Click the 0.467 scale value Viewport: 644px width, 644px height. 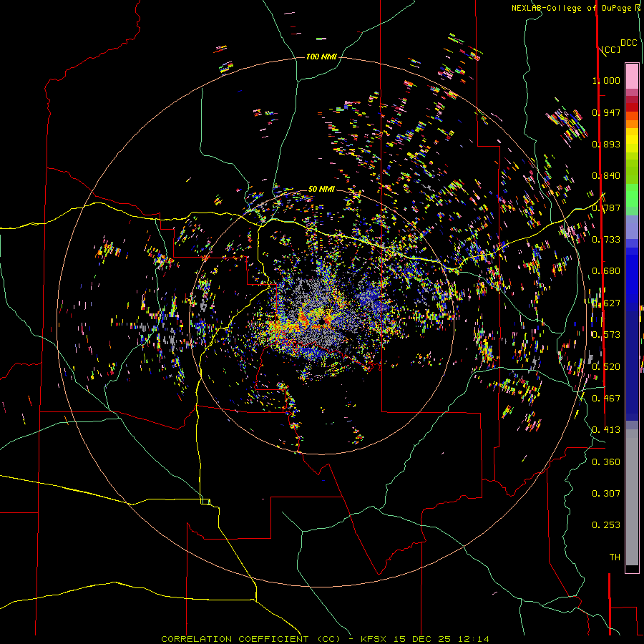(606, 399)
